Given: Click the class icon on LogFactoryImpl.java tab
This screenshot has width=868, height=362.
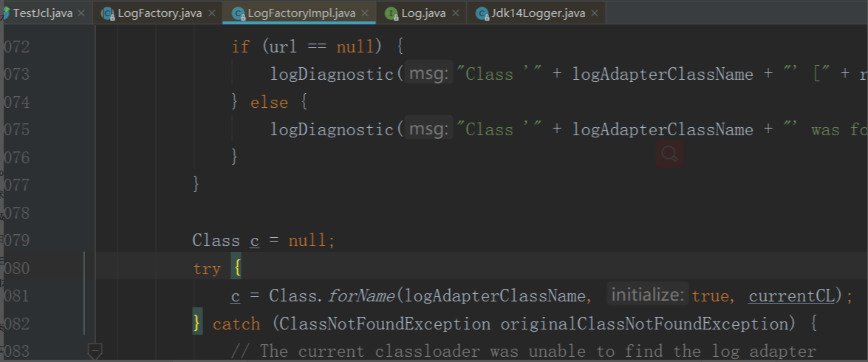Looking at the screenshot, I should 239,13.
